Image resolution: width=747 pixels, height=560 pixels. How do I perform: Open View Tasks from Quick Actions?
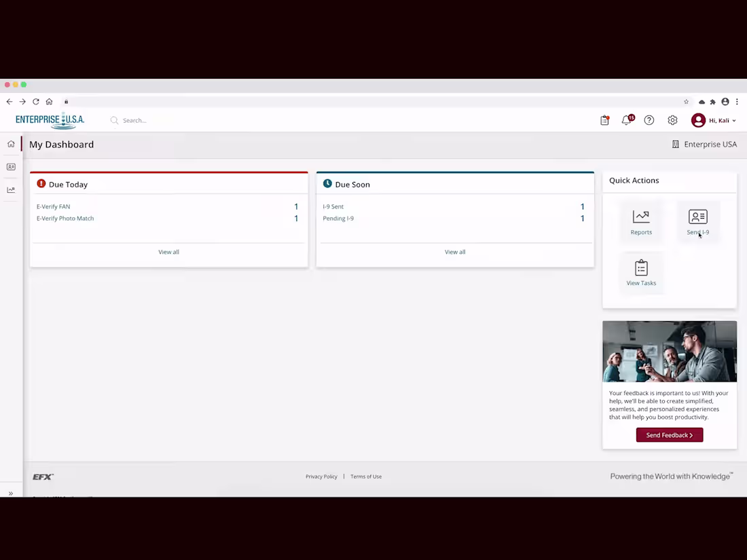(641, 273)
